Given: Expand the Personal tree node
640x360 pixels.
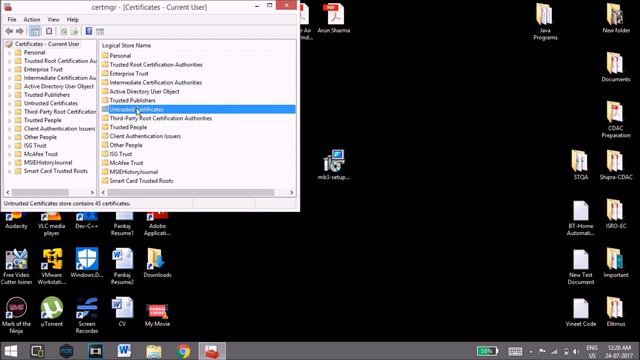Looking at the screenshot, I should click(x=10, y=53).
